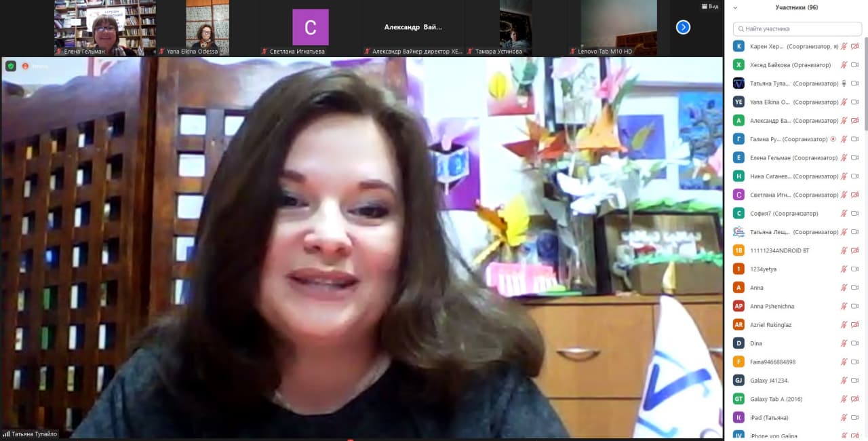Click the muted mic icon for Dina
Image resolution: width=868 pixels, height=441 pixels.
click(x=844, y=343)
